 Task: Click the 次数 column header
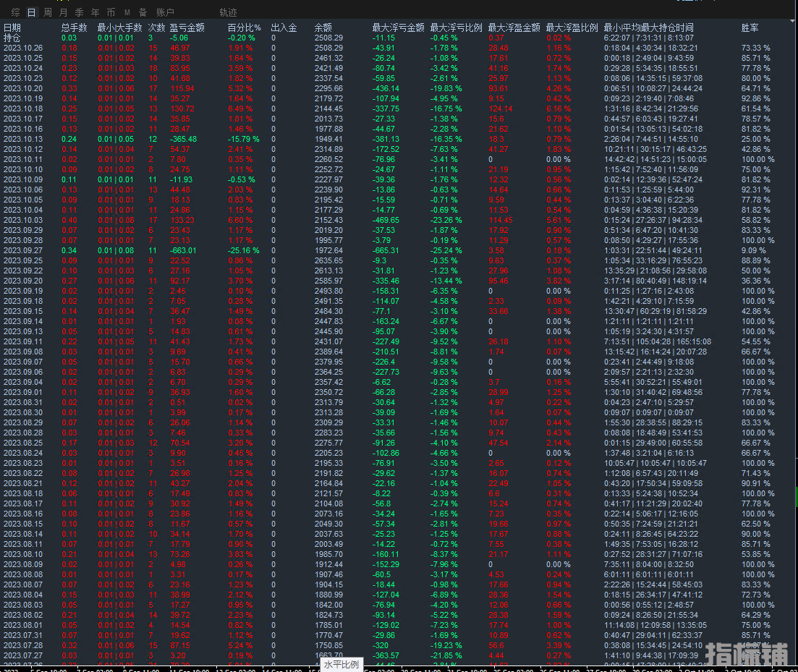tap(157, 27)
